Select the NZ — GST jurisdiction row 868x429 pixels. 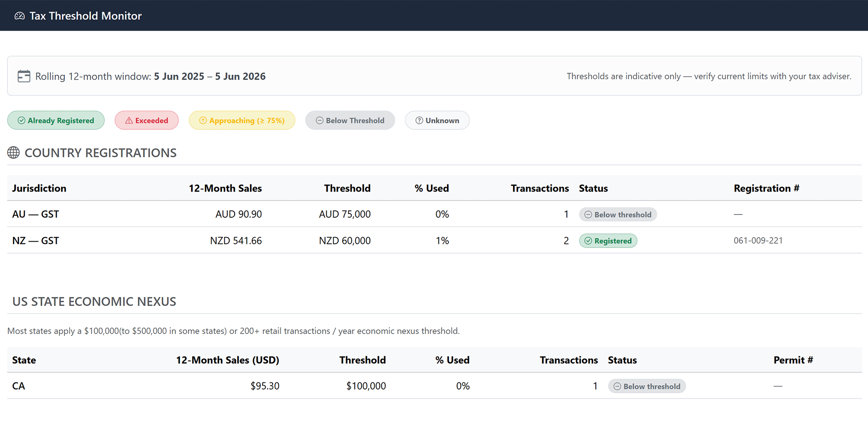click(434, 240)
